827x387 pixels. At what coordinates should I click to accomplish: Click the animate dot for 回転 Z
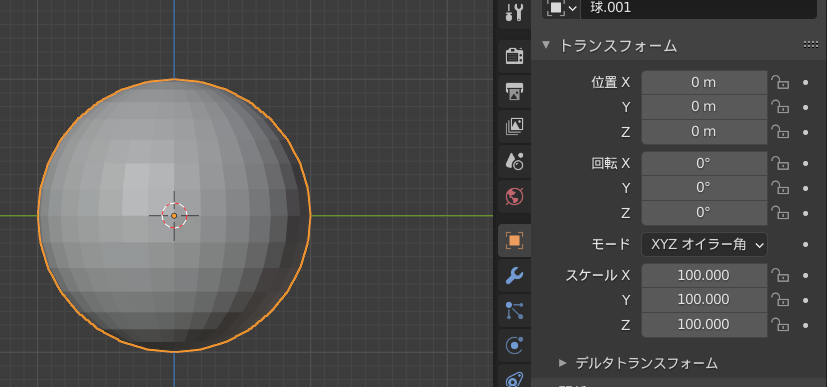click(x=805, y=213)
